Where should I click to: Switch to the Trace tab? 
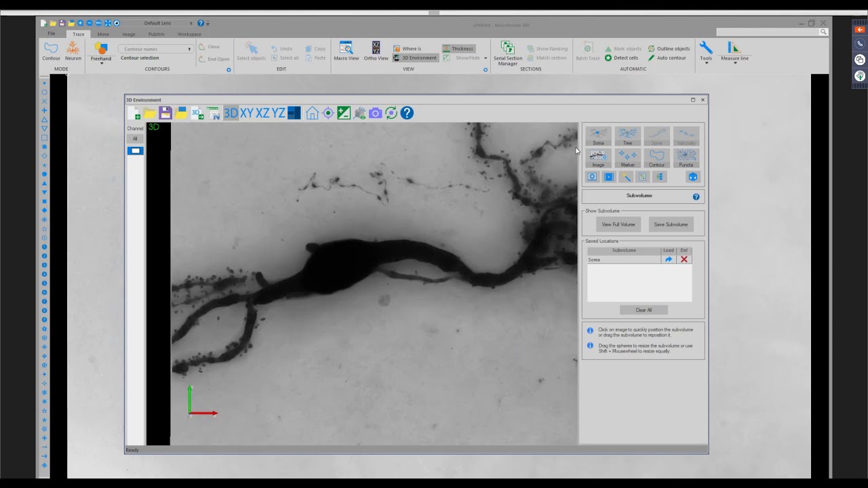(x=79, y=34)
